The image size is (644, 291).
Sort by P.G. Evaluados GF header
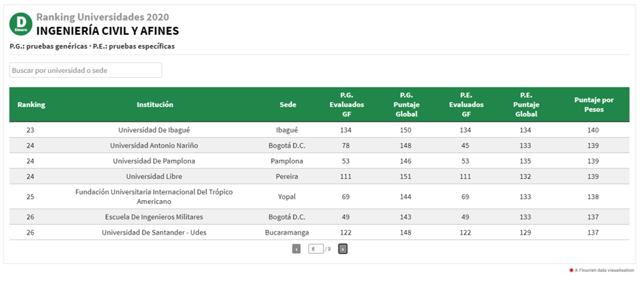[346, 105]
